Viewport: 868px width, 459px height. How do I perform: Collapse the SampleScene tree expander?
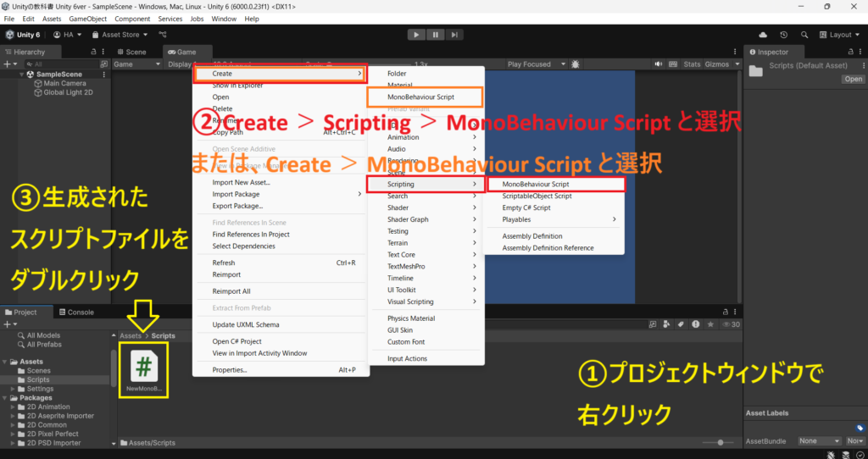click(x=22, y=75)
